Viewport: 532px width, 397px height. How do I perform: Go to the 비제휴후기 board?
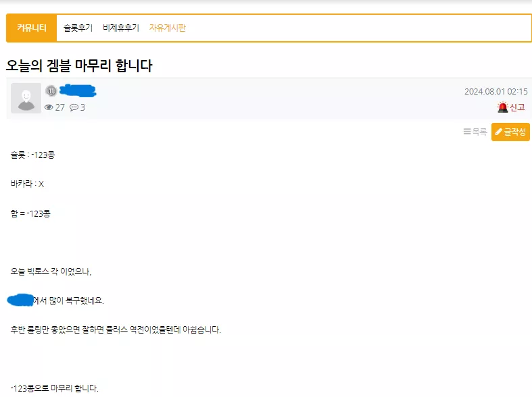[121, 28]
